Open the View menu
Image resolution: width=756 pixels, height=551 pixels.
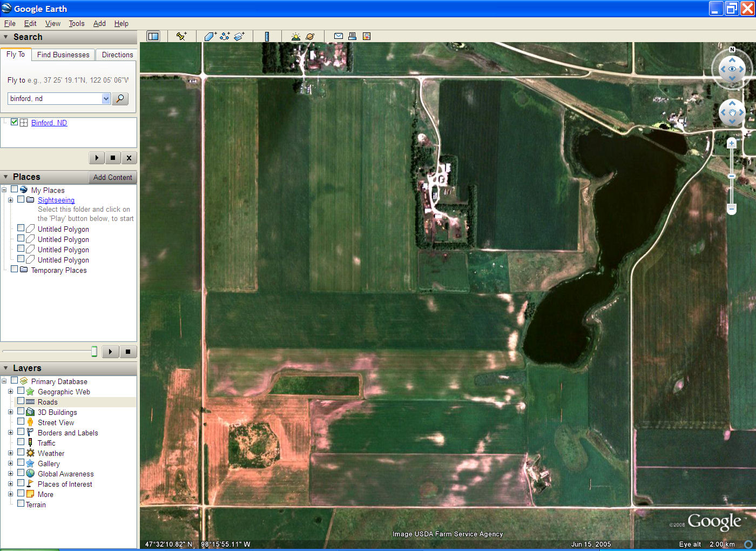[x=53, y=23]
